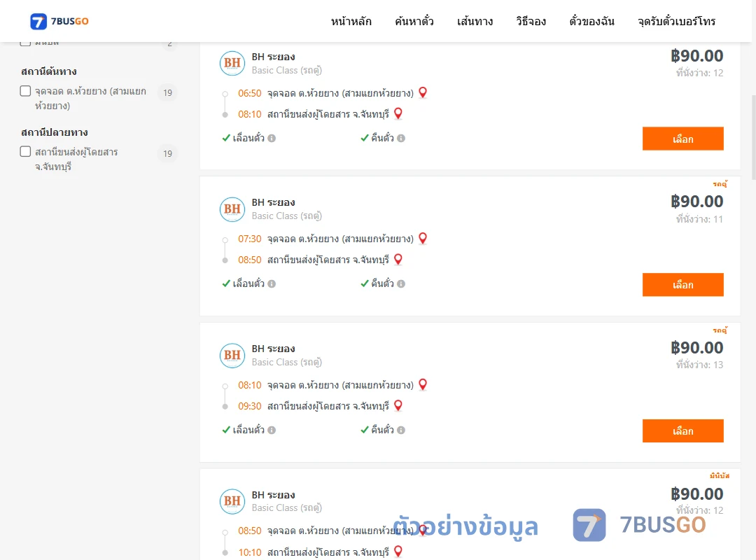Open map pin for 08:10 arrival station in the first trip card
Viewport: 756px width, 560px height.
tap(398, 114)
